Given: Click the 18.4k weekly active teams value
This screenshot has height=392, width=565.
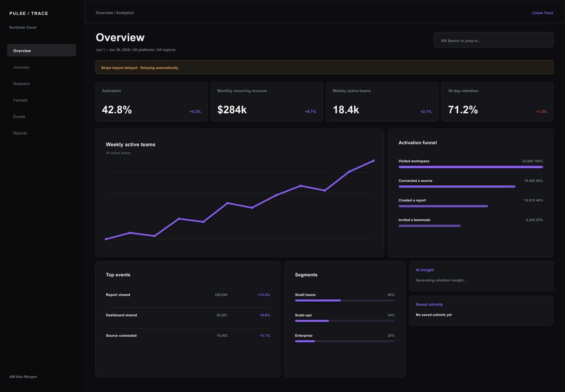Looking at the screenshot, I should (x=346, y=110).
